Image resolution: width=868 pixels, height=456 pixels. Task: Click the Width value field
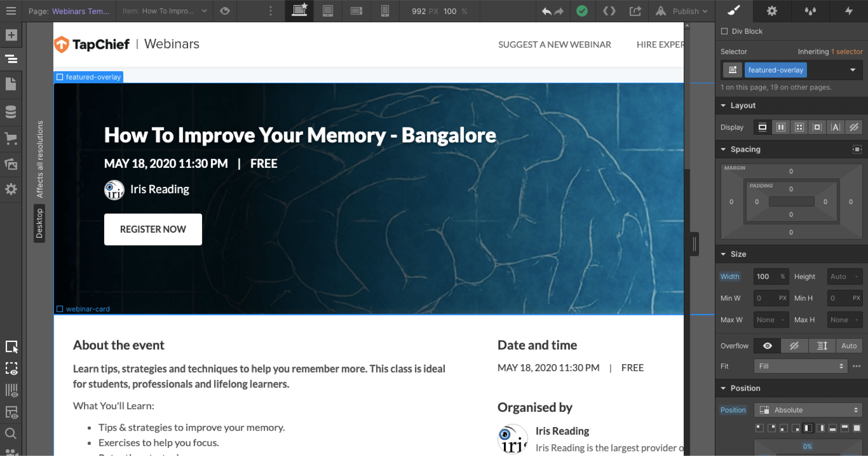771,277
